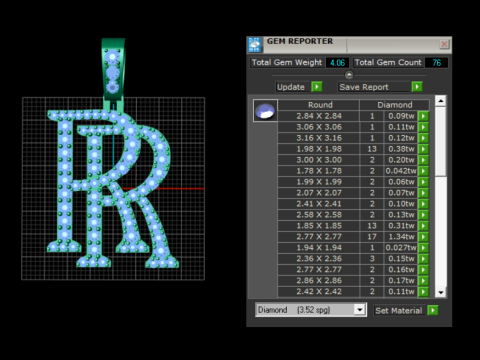Click the 0.042tw weight cell
The height and width of the screenshot is (360, 480).
point(401,171)
